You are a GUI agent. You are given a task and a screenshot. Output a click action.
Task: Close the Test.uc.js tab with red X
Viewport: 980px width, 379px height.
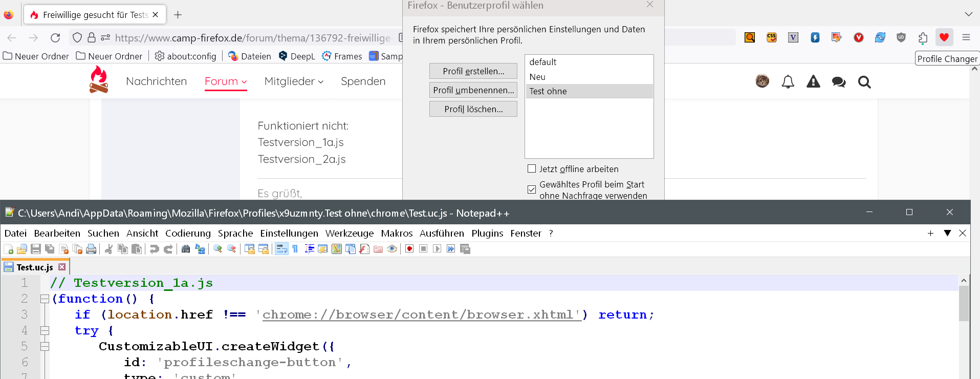62,267
